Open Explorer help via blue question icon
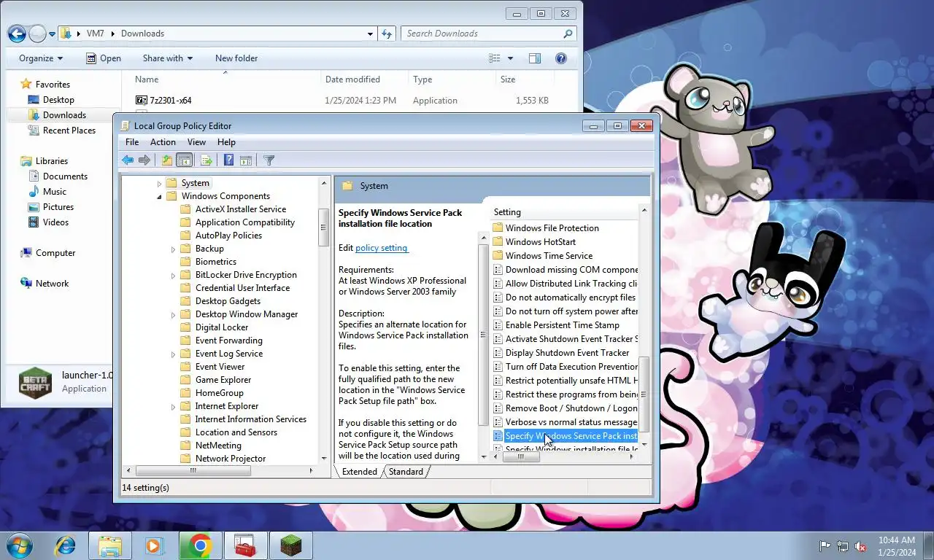 click(x=561, y=58)
